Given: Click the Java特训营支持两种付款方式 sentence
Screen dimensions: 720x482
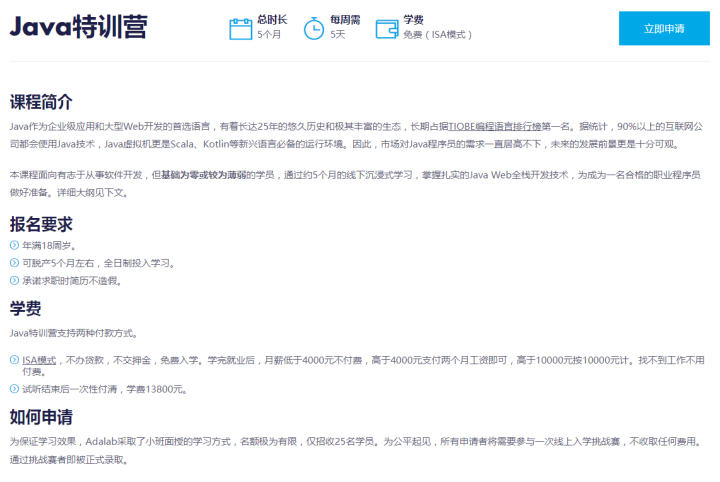Looking at the screenshot, I should point(73,333).
